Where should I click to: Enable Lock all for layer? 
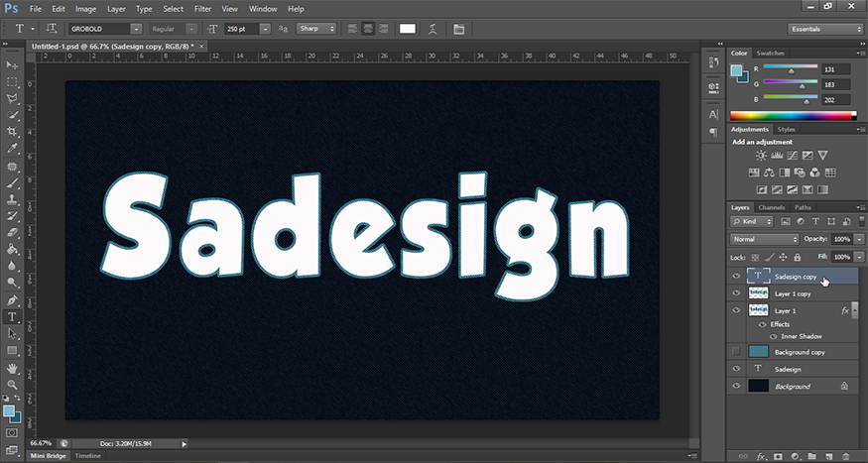(798, 257)
